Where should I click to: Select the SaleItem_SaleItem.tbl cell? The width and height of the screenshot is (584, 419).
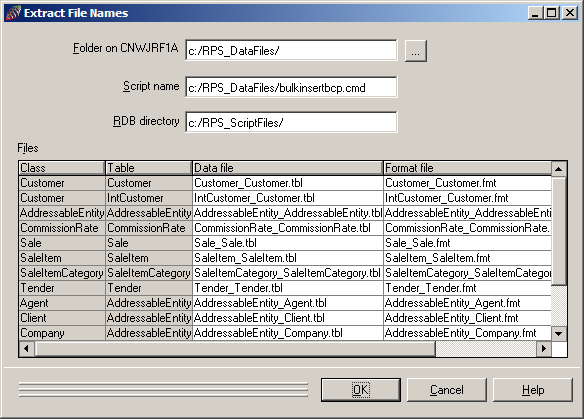[x=288, y=258]
